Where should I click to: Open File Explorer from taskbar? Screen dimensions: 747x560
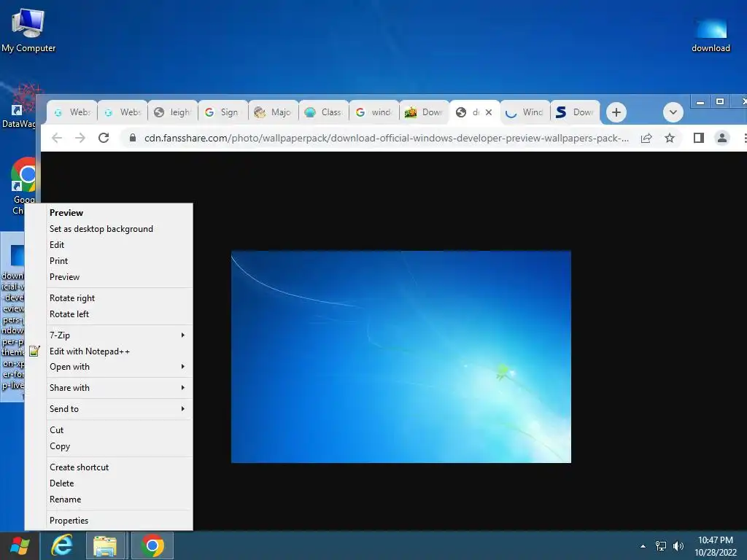(x=105, y=545)
